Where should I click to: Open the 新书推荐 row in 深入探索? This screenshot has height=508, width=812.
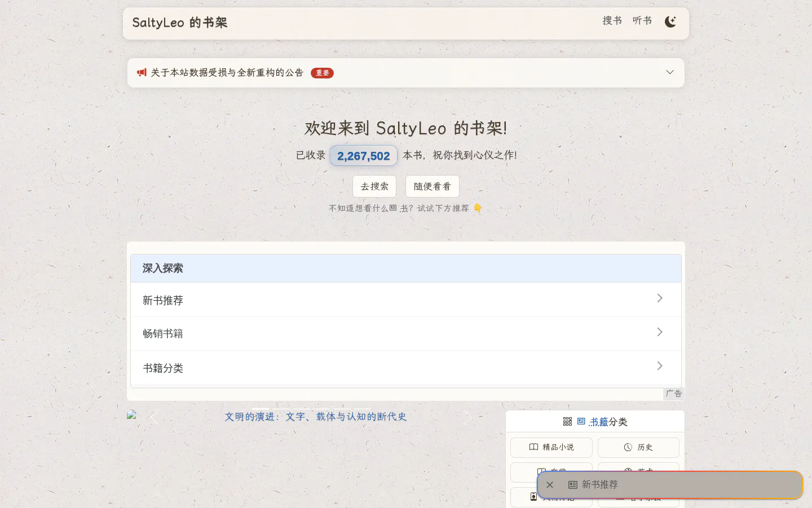pyautogui.click(x=406, y=300)
